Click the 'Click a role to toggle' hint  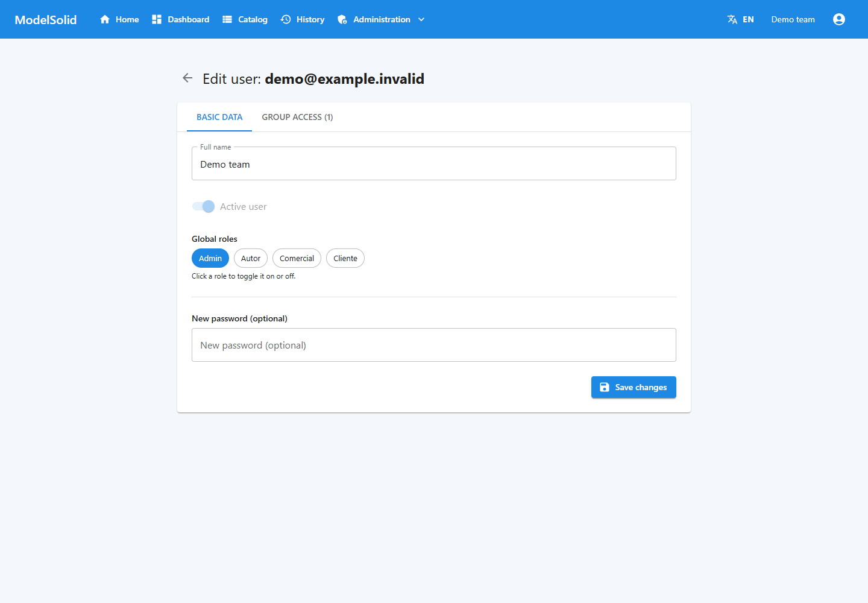pos(244,276)
